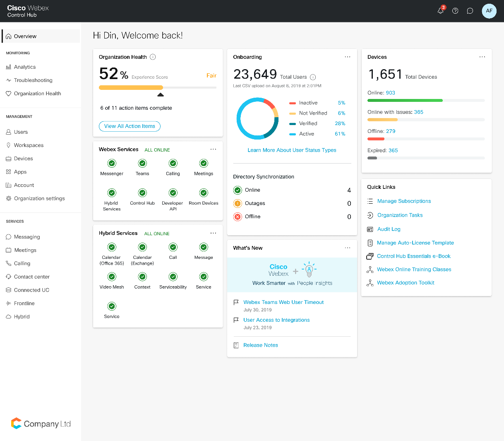Click the onboarding donut chart
504x441 pixels.
coord(257,118)
